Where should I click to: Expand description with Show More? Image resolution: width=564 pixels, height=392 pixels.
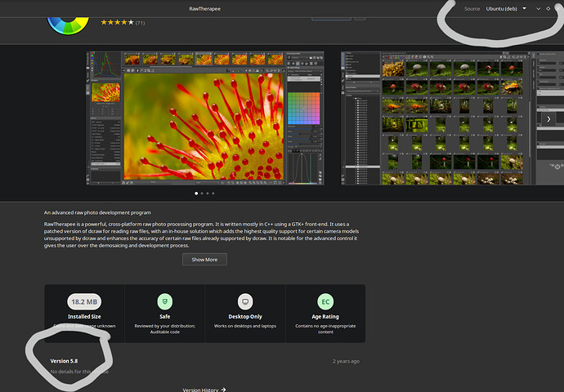[204, 259]
